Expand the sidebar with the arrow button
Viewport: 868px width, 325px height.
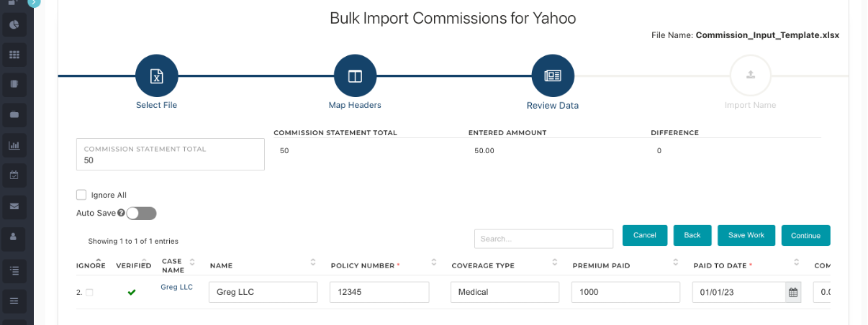(33, 2)
